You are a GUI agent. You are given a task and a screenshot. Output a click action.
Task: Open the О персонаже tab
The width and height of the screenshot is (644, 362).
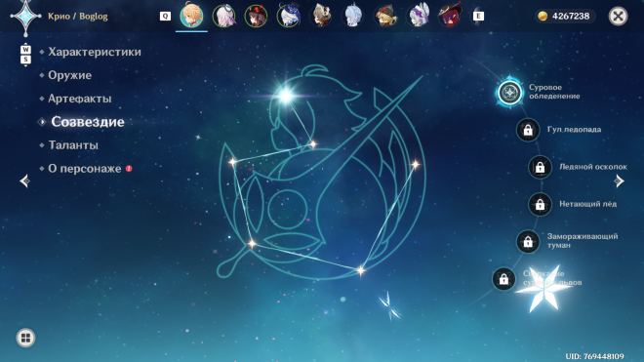(x=85, y=169)
